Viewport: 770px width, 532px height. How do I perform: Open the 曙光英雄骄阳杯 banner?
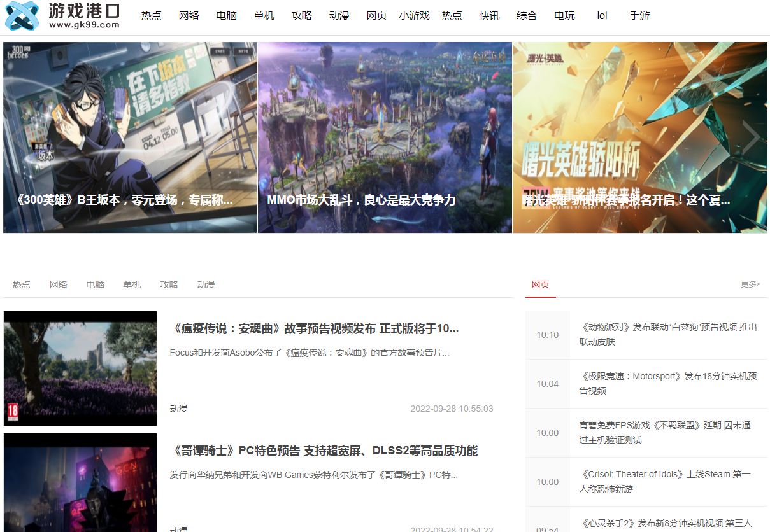[x=639, y=137]
